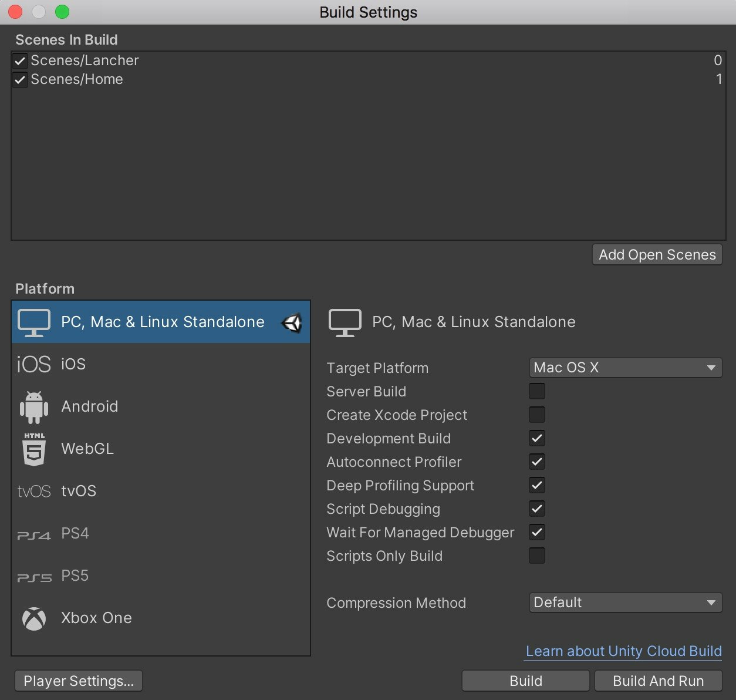The height and width of the screenshot is (700, 736).
Task: Click the Compression Method label
Action: [x=396, y=603]
